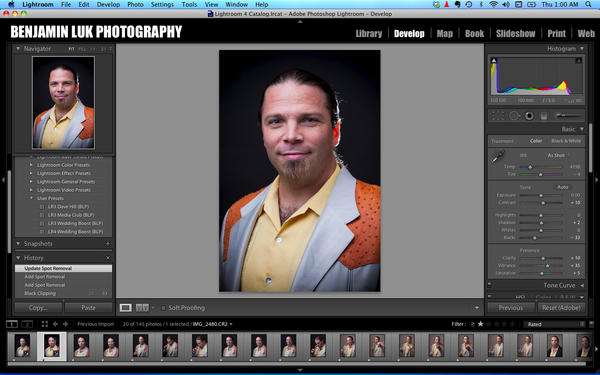The height and width of the screenshot is (375, 600).
Task: Switch to Before/After view (Y Y) icon
Action: pyautogui.click(x=142, y=308)
